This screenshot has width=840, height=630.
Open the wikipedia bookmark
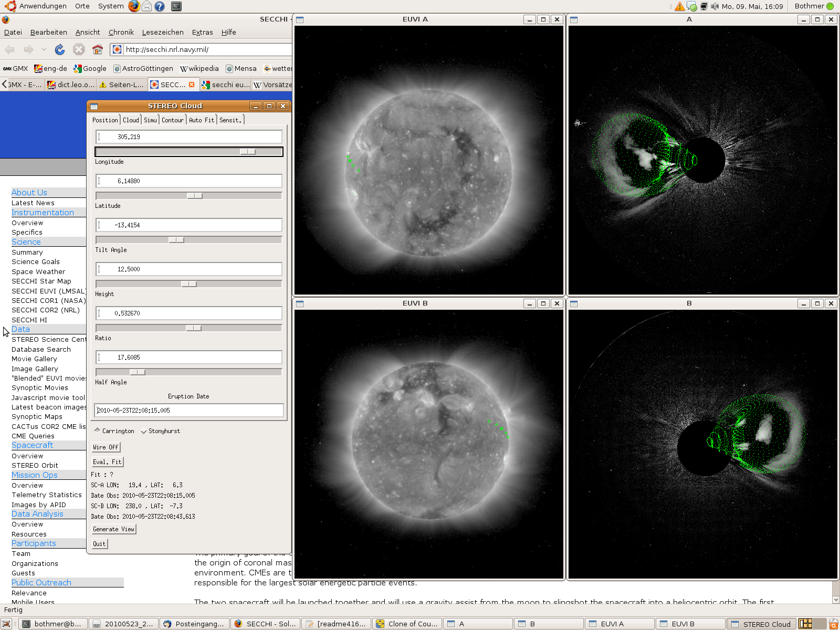tap(199, 68)
